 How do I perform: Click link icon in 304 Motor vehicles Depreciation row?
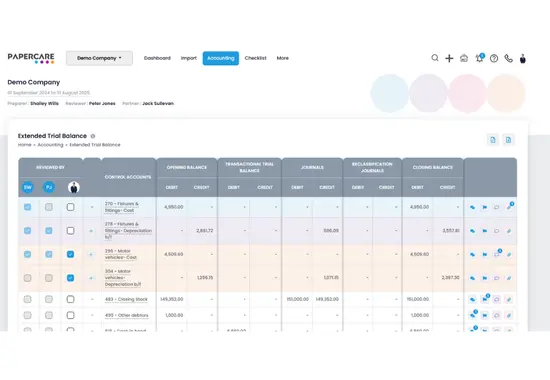pyautogui.click(x=472, y=278)
